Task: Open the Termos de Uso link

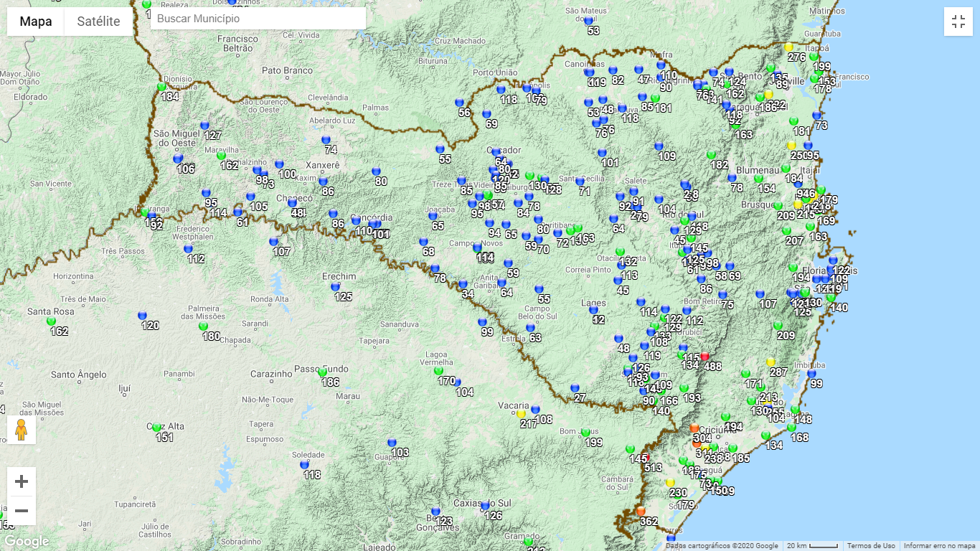Action: (870, 546)
